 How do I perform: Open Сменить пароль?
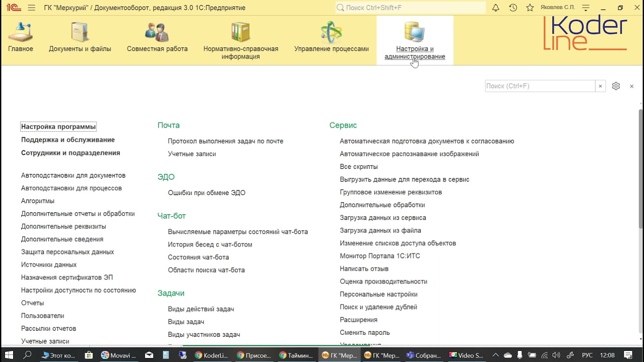coord(365,333)
